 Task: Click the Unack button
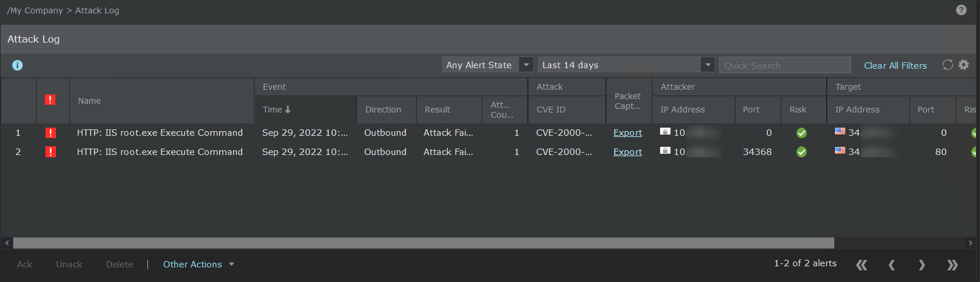(x=69, y=265)
